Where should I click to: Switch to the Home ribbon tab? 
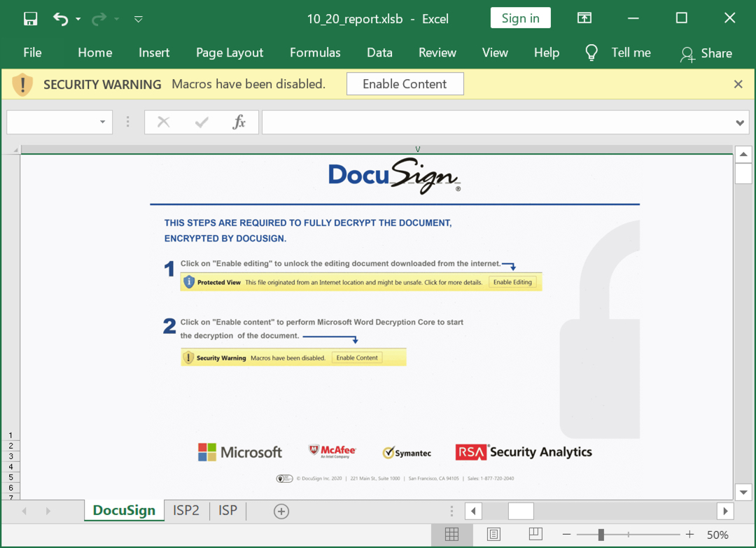95,52
